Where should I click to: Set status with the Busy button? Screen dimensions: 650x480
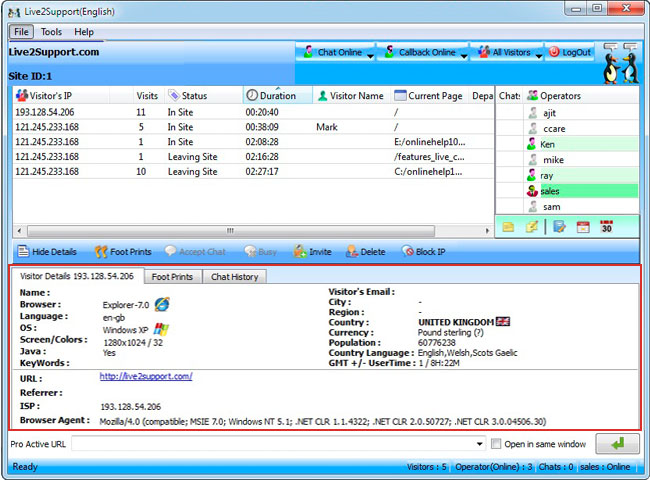260,252
